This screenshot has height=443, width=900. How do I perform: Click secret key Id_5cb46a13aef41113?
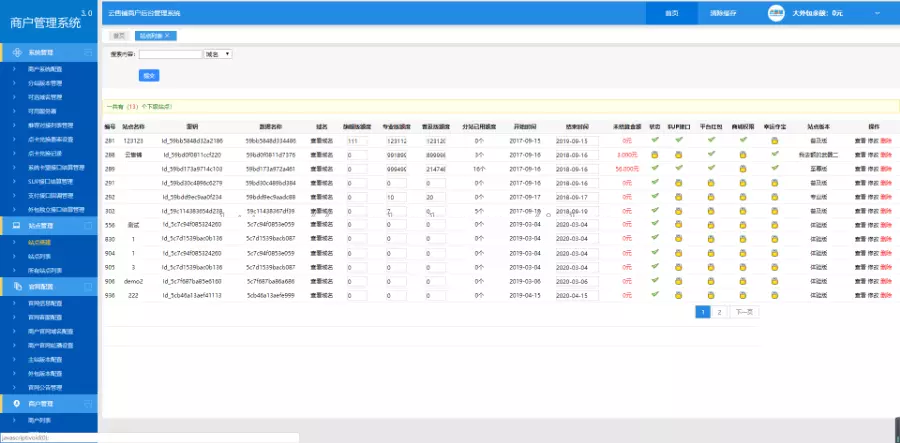coord(192,296)
